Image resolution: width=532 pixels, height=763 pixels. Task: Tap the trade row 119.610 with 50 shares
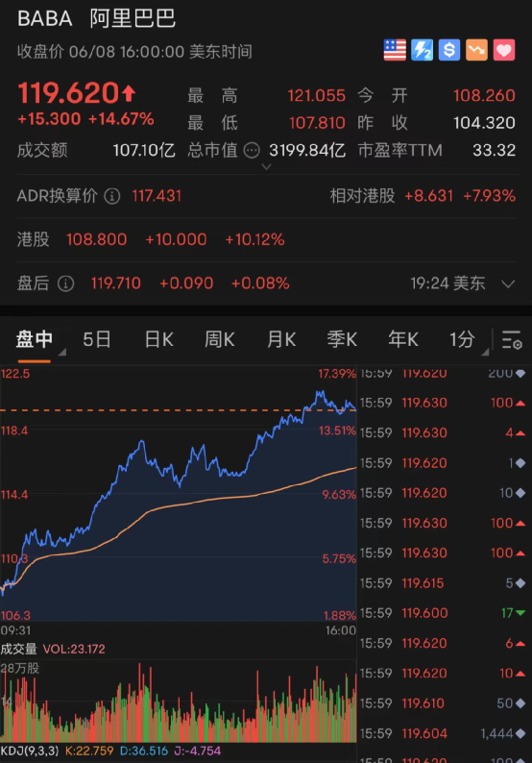[443, 703]
